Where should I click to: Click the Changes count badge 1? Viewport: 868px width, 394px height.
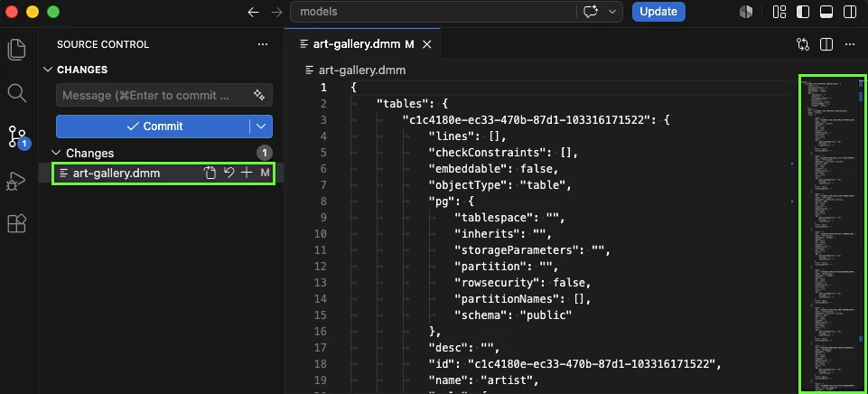click(x=265, y=153)
